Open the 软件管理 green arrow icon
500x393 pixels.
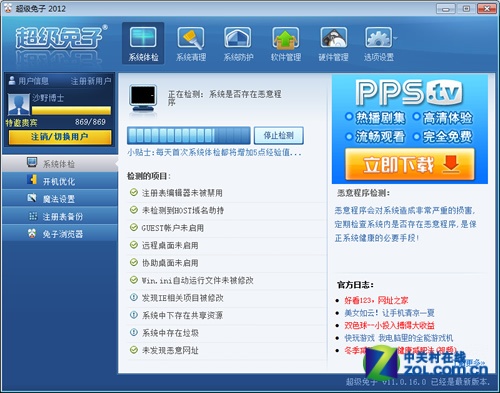coord(285,38)
